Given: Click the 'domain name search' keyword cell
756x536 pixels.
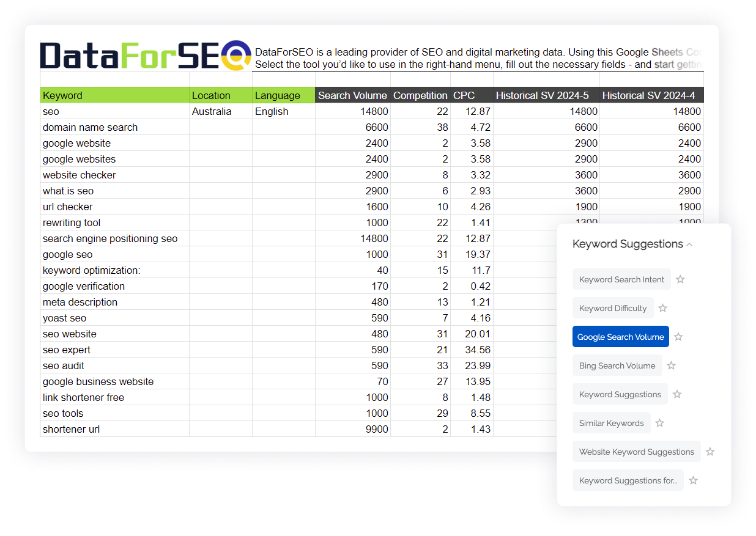Looking at the screenshot, I should [114, 127].
